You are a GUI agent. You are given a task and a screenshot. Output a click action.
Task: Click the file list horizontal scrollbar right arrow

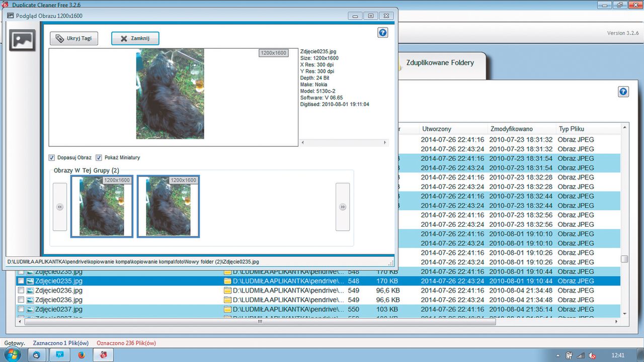(616, 322)
